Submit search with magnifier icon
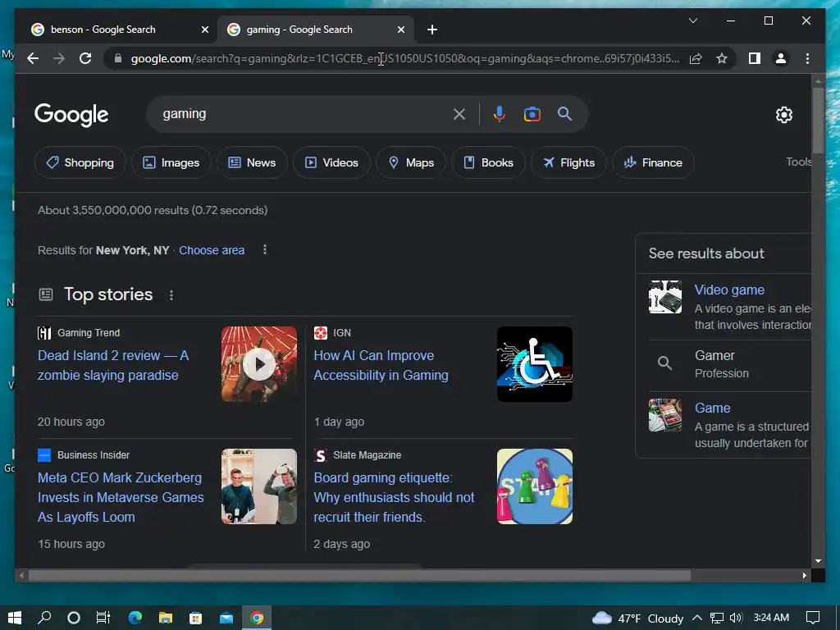The image size is (840, 630). tap(564, 113)
